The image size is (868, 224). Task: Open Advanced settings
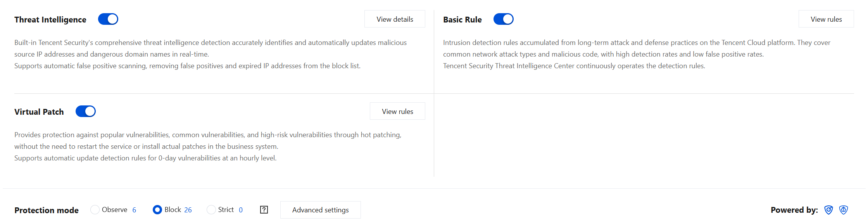pos(320,210)
